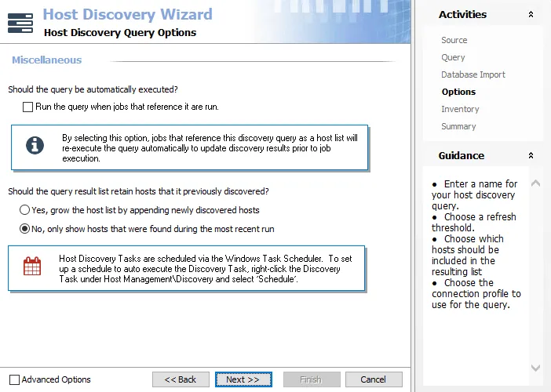Enable Run the query when jobs run checkbox
This screenshot has width=551, height=392.
27,107
